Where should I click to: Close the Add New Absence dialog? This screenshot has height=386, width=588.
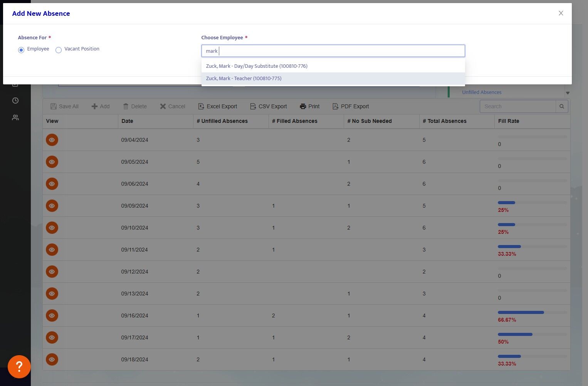[561, 13]
